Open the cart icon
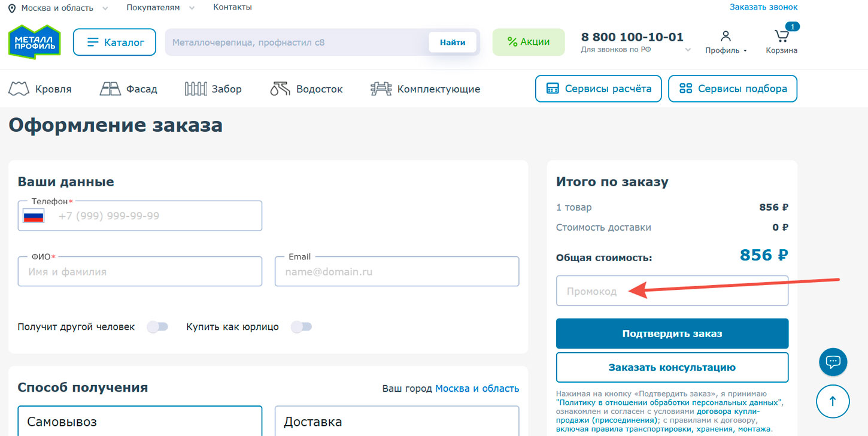Image resolution: width=868 pixels, height=436 pixels. (781, 35)
